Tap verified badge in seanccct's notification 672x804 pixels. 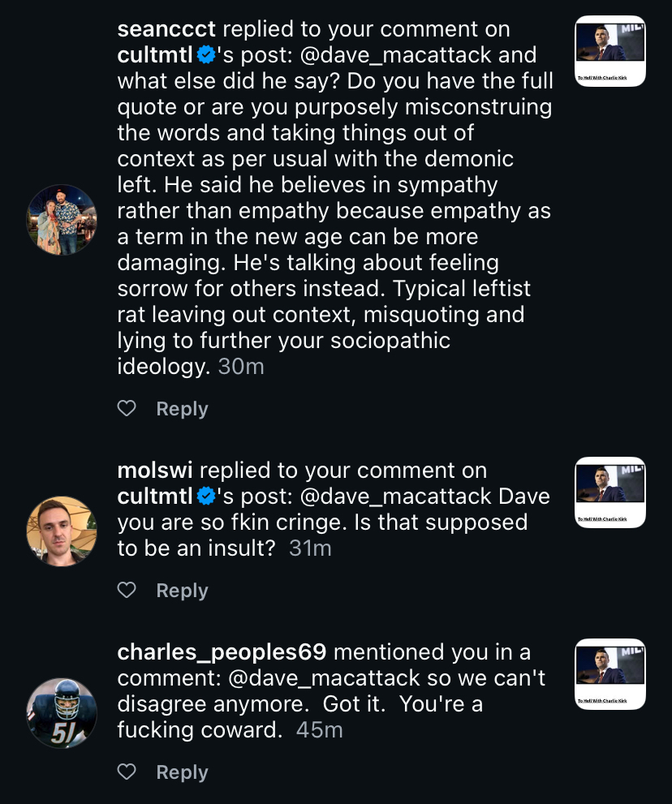point(206,55)
